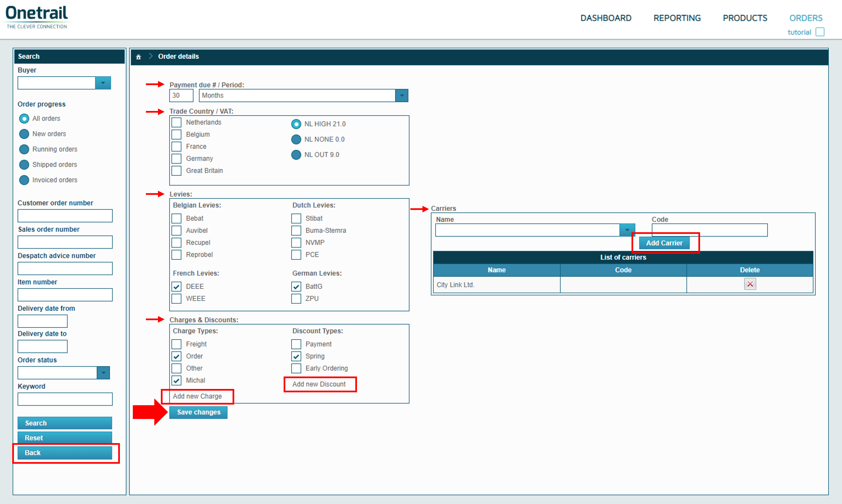Viewport: 842px width, 504px height.
Task: Enable the Freight charge type
Action: tap(176, 344)
